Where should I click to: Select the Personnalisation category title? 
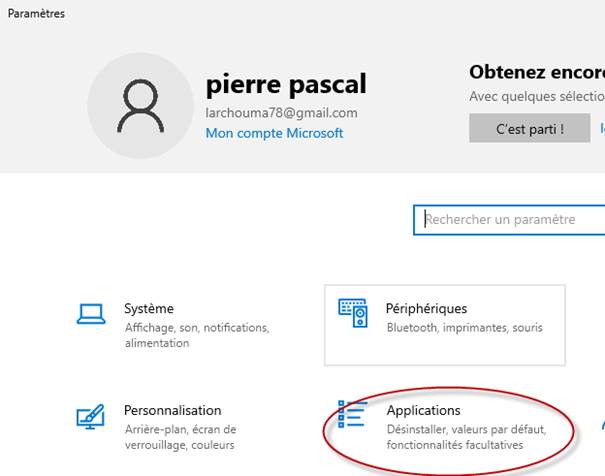point(172,411)
